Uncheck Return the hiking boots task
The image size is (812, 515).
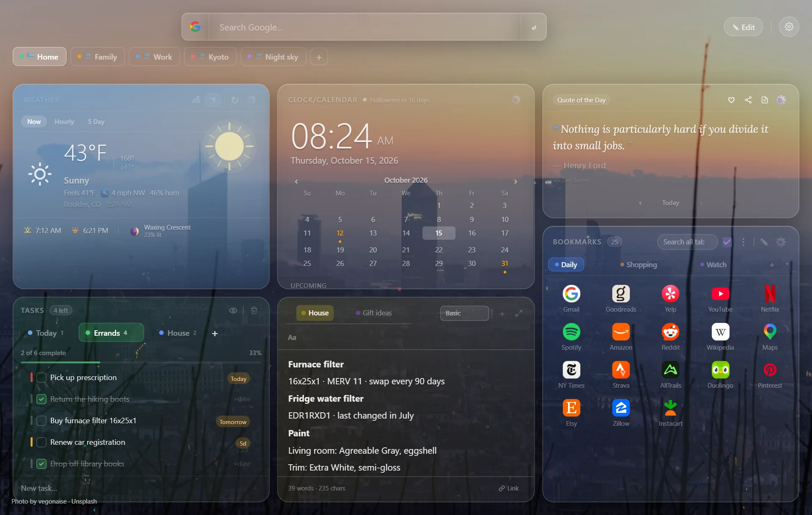point(41,399)
